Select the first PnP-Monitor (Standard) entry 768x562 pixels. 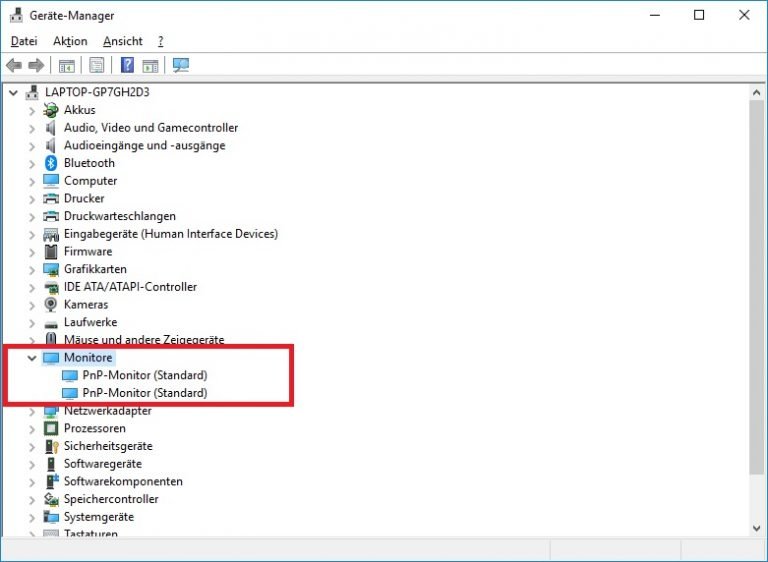coord(144,375)
